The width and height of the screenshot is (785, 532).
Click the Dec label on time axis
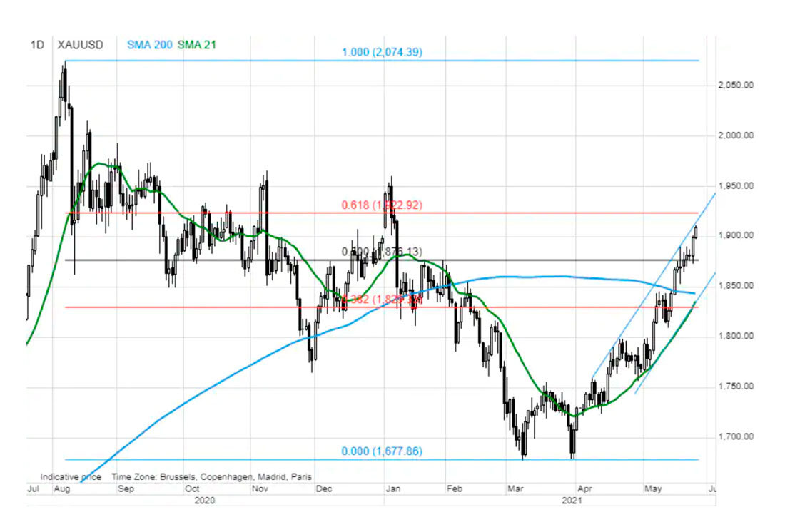click(324, 489)
